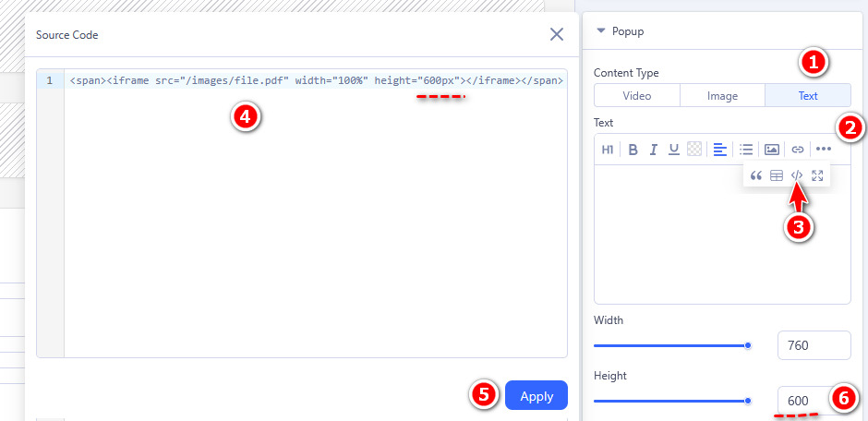Click the Height slider handle
Screen dimensions: 868x421
pyautogui.click(x=748, y=401)
